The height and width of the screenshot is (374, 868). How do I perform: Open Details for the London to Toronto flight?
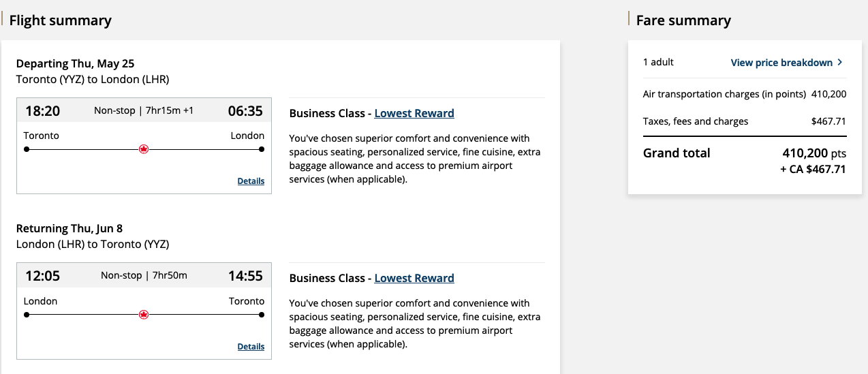coord(251,347)
